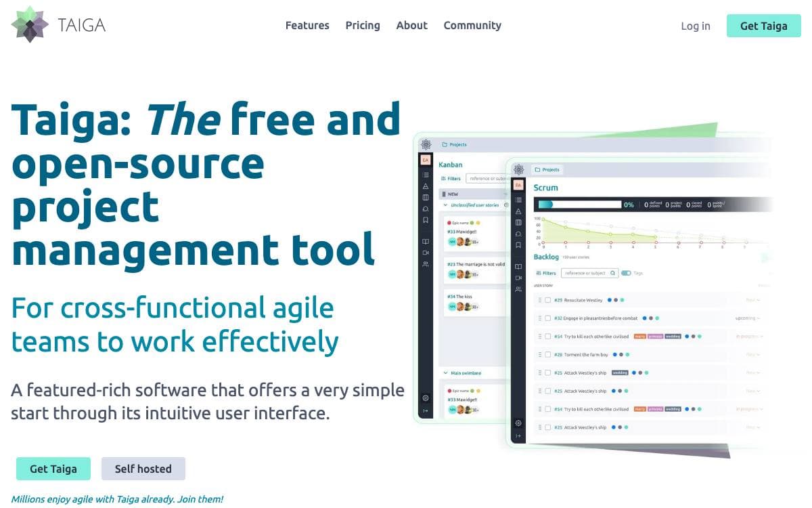This screenshot has height=508, width=812.
Task: Select the triangle epics icon in the Kanban sidebar
Action: (x=426, y=186)
